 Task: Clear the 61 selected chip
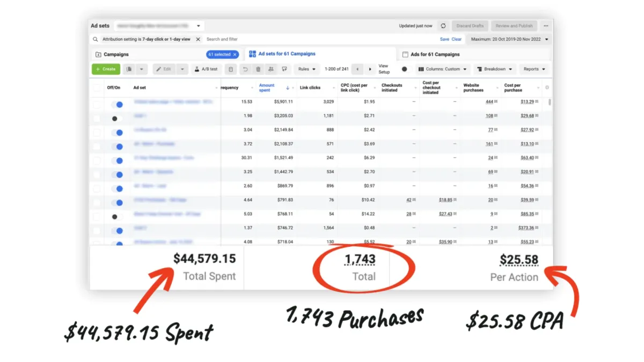pyautogui.click(x=235, y=54)
